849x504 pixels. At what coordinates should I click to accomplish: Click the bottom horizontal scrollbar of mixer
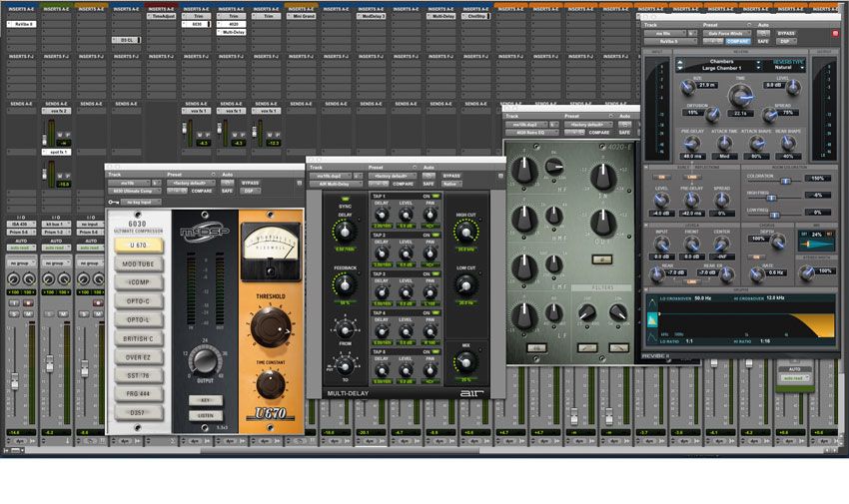pos(339,450)
